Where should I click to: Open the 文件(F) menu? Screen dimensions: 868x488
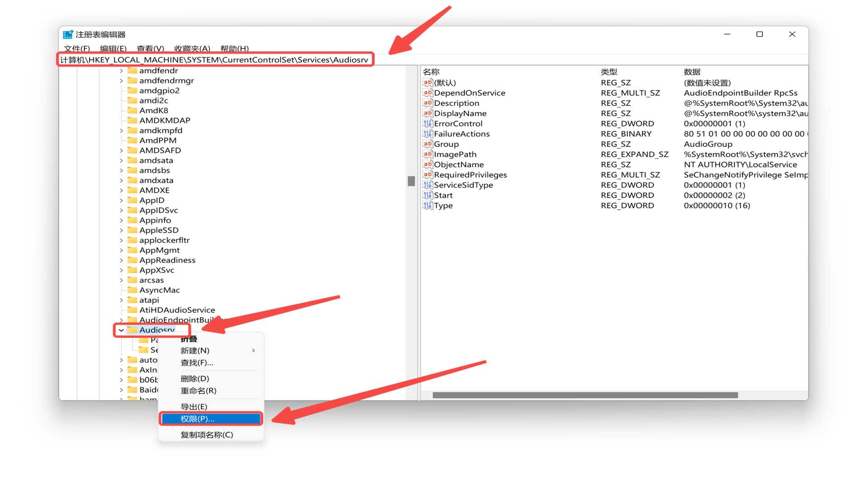[77, 48]
